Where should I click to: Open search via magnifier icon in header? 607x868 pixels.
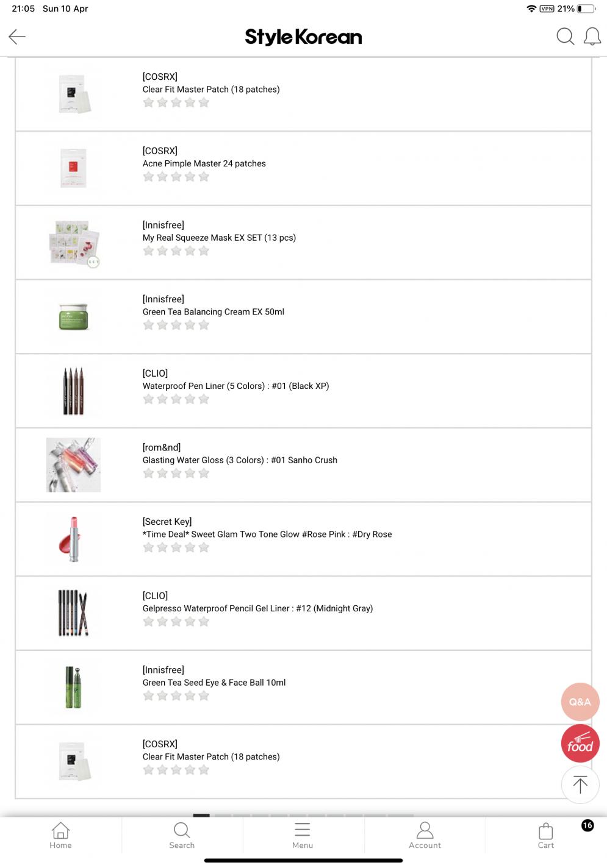click(565, 37)
